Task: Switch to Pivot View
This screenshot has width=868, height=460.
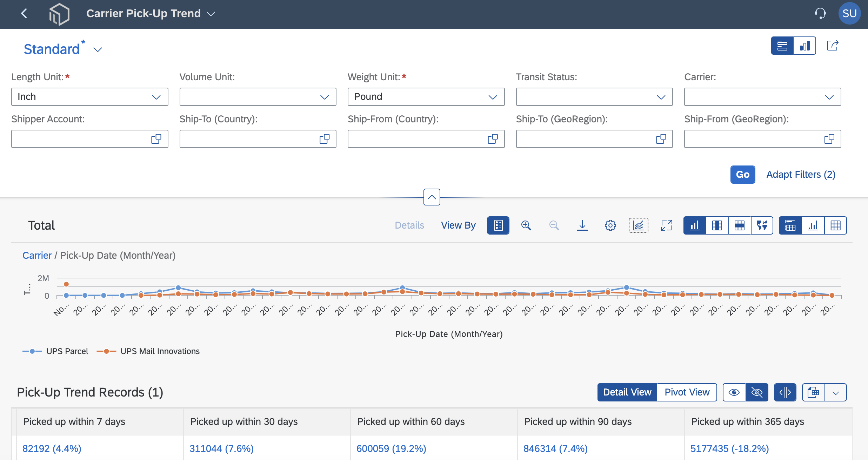Action: (687, 392)
